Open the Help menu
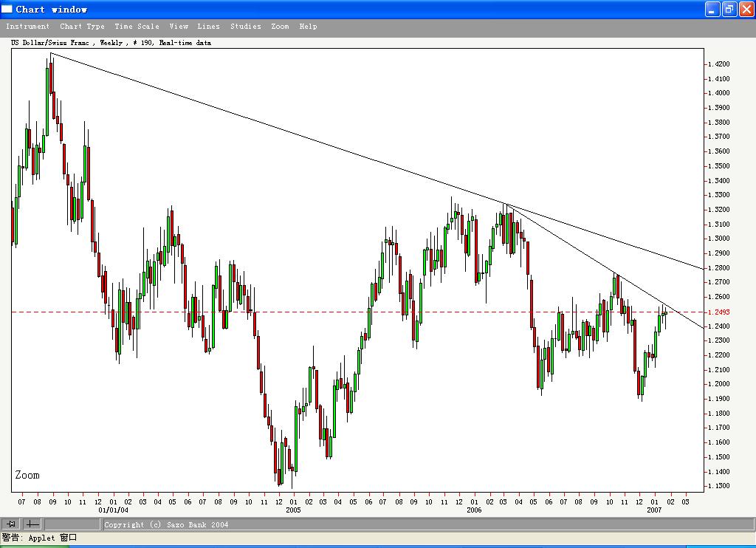Viewport: 756px width, 548px height. click(308, 26)
